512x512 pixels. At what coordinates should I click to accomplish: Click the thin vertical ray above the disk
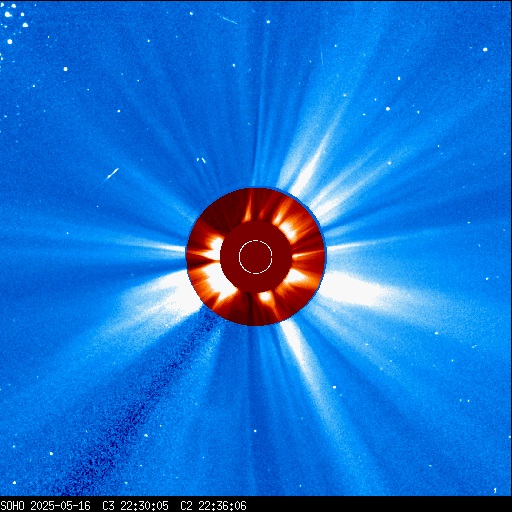click(x=262, y=110)
